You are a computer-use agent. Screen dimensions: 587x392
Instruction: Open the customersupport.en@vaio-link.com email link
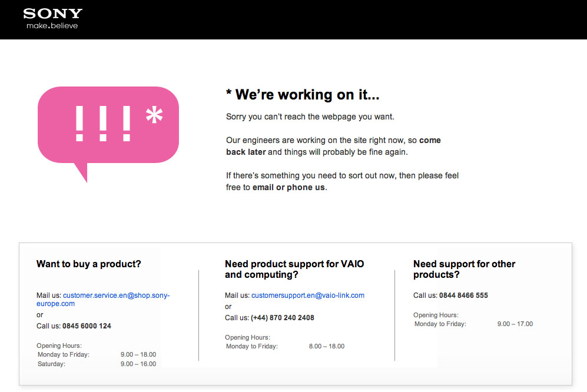[x=307, y=295]
